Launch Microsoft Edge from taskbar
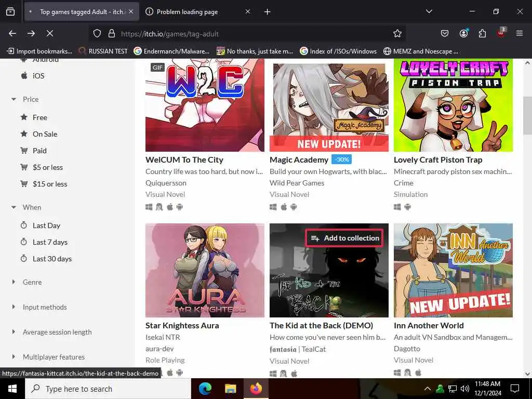This screenshot has height=399, width=532. click(x=205, y=389)
